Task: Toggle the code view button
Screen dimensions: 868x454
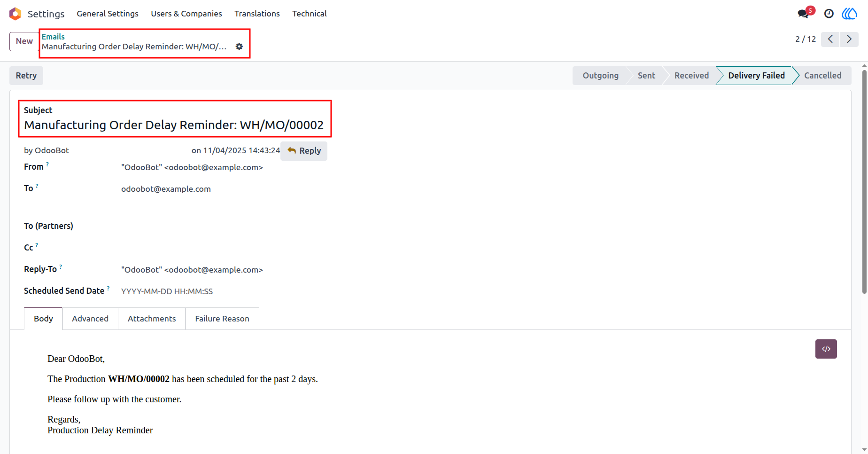Action: [826, 349]
